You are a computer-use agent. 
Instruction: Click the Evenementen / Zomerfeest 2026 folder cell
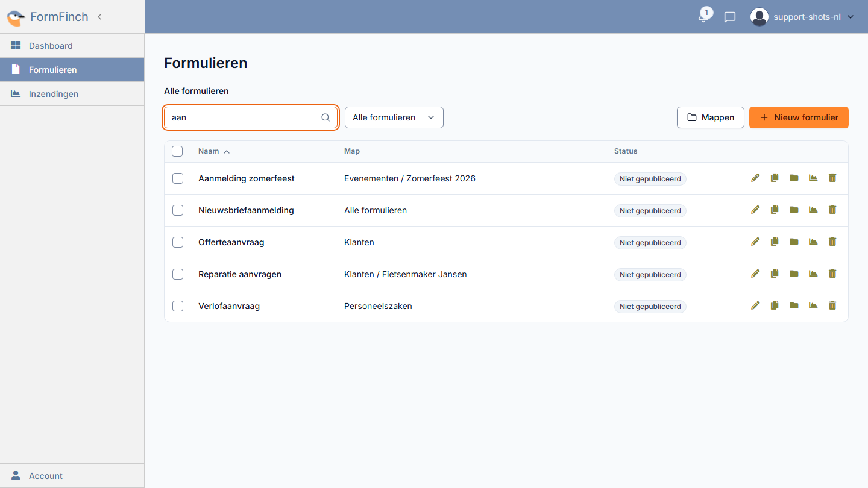(410, 178)
